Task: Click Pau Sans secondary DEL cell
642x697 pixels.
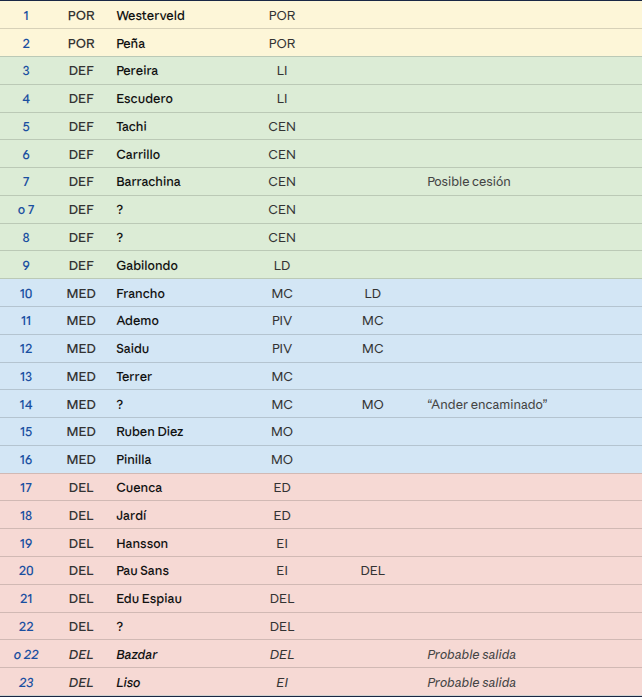Action: tap(373, 571)
